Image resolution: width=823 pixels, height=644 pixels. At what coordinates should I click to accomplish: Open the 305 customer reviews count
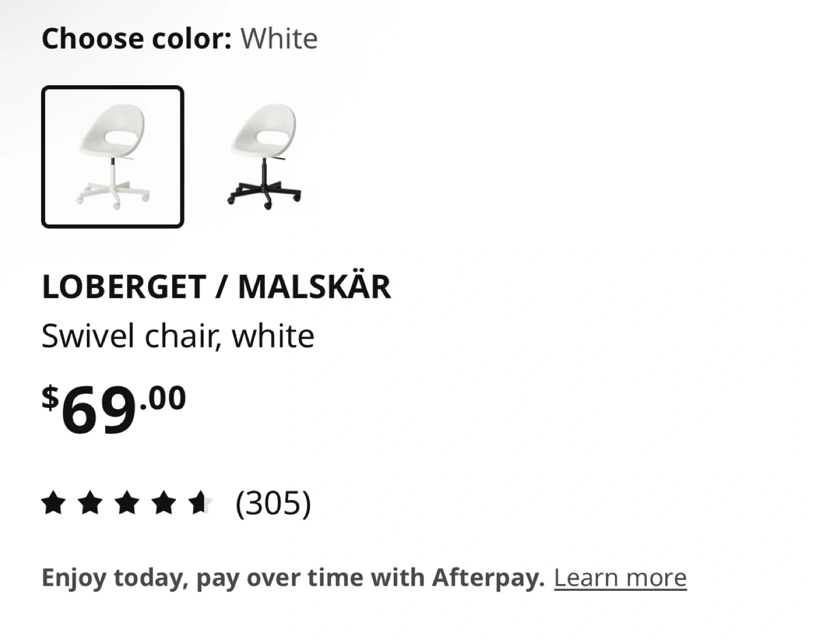point(273,503)
